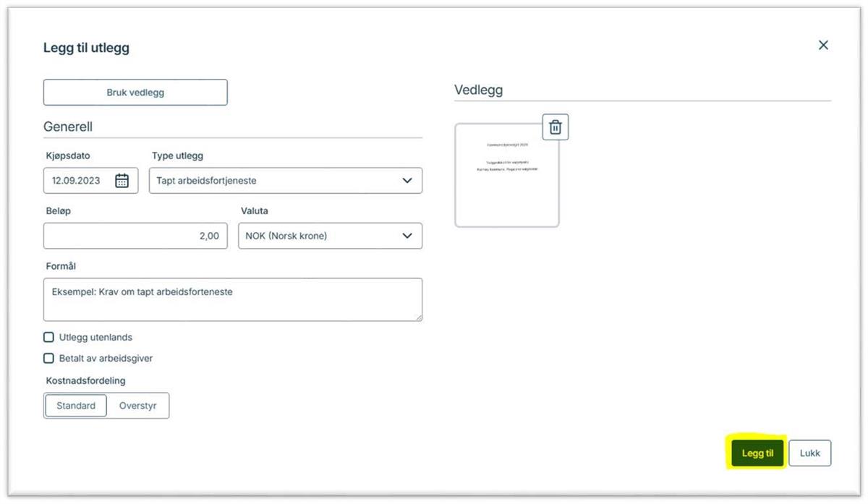
Task: Tick the Betalt av arbeidsgiver checkbox
Action: point(49,358)
